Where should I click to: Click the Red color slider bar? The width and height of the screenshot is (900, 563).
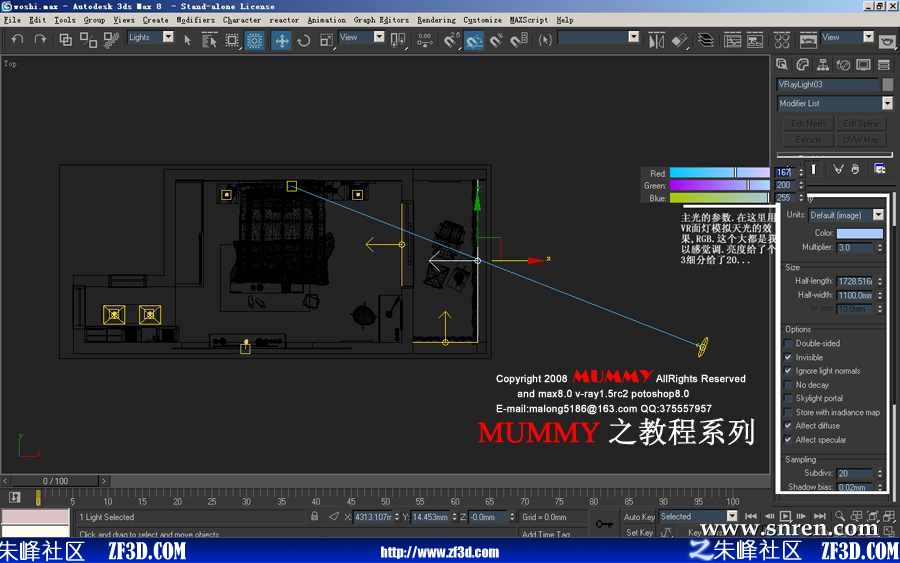pos(719,173)
